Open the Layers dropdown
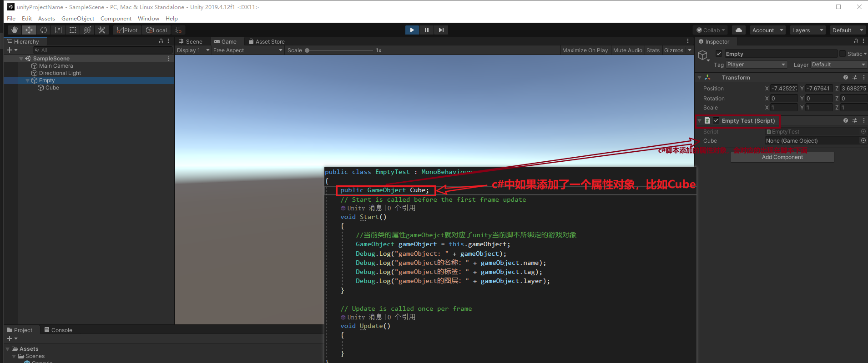The height and width of the screenshot is (363, 868). pyautogui.click(x=807, y=30)
